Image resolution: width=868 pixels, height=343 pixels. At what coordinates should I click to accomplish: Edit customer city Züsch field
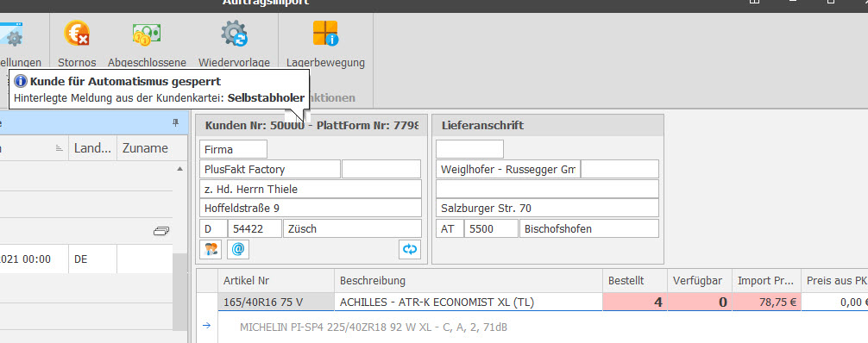coord(352,228)
